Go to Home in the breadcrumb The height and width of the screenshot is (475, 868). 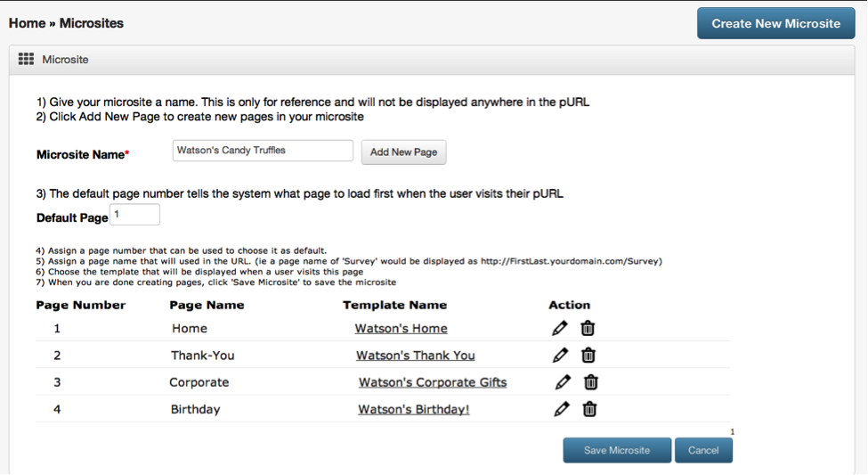click(x=27, y=23)
